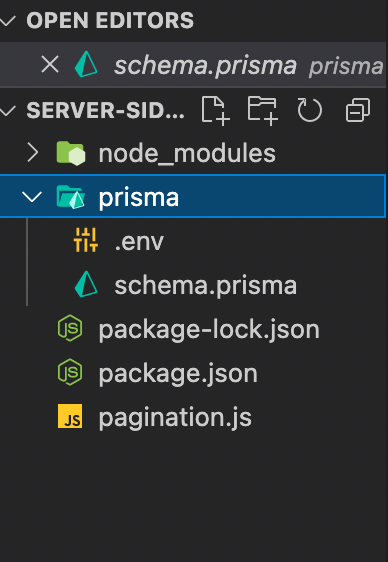This screenshot has height=562, width=388.
Task: Open schema.prisma in the file tree
Action: click(206, 286)
